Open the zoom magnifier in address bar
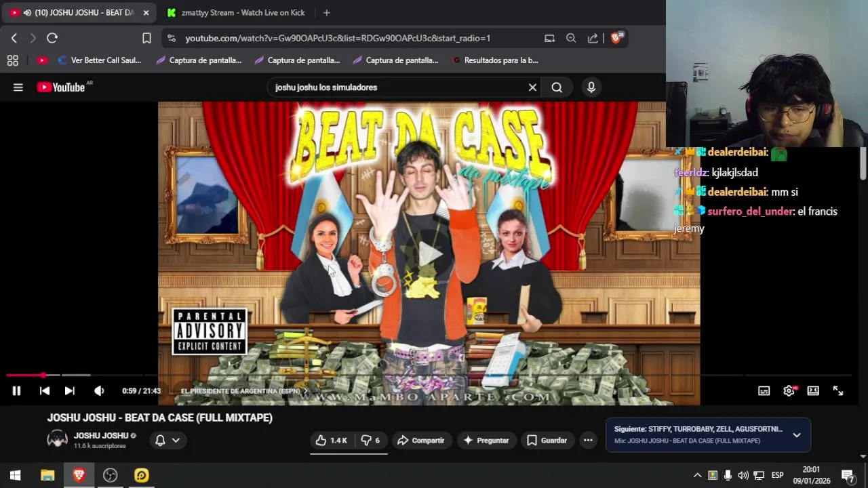Screen dimensions: 868x488 571,39
